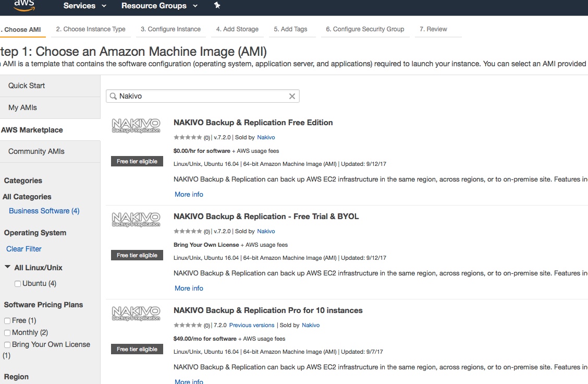Go to 5. Add Tags step

click(x=291, y=29)
